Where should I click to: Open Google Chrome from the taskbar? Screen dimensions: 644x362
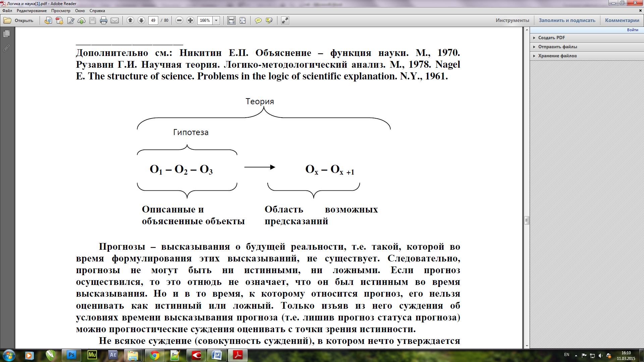tap(154, 355)
